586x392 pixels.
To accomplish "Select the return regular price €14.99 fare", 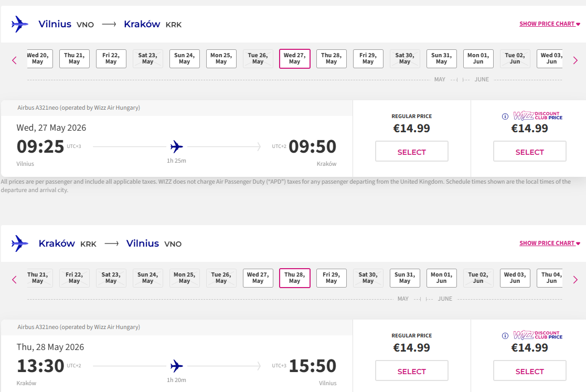I will coord(411,371).
